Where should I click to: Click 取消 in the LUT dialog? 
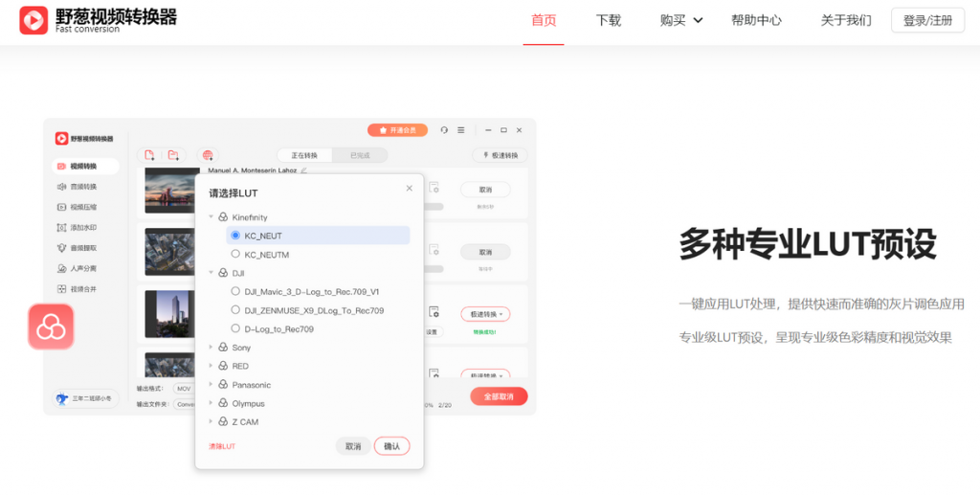(x=353, y=446)
